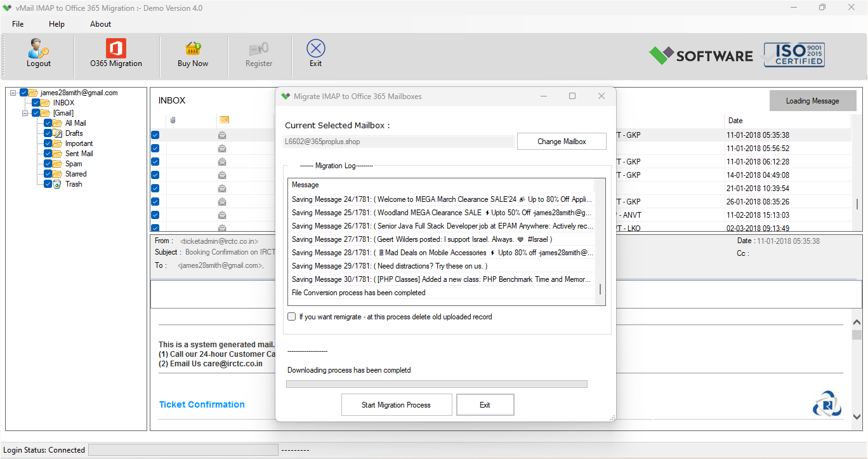Click the IRCTC logo in email preview
Image resolution: width=868 pixels, height=459 pixels.
(827, 404)
